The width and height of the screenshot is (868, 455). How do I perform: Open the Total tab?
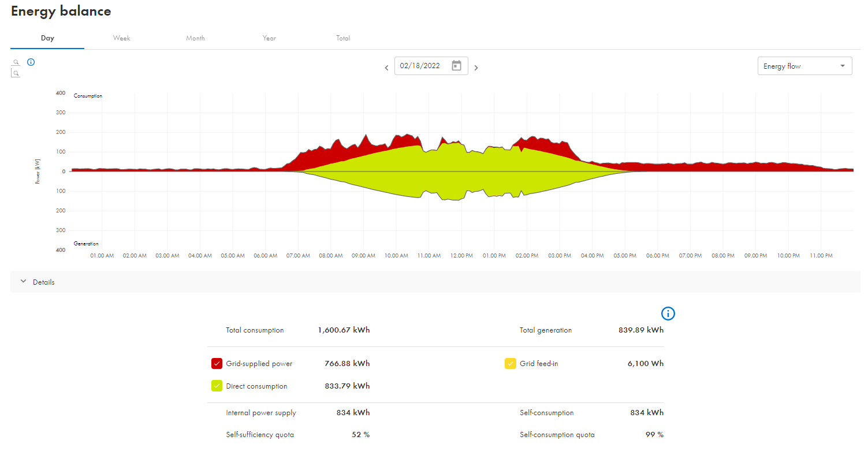[x=343, y=38]
